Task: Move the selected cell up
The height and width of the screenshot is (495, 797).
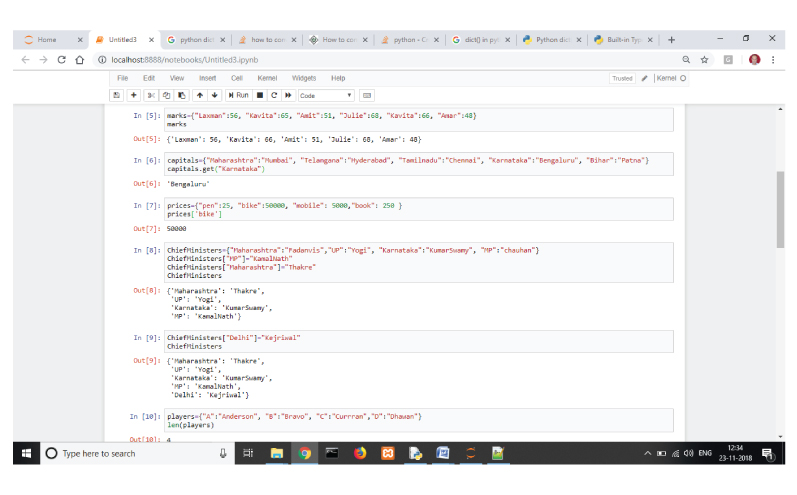Action: click(199, 95)
